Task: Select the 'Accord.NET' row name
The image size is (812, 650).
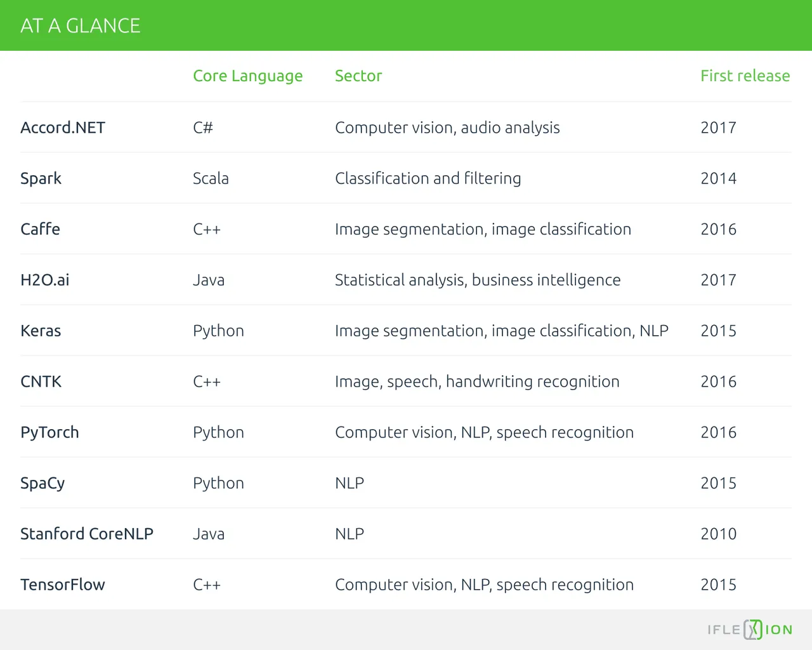Action: tap(63, 128)
